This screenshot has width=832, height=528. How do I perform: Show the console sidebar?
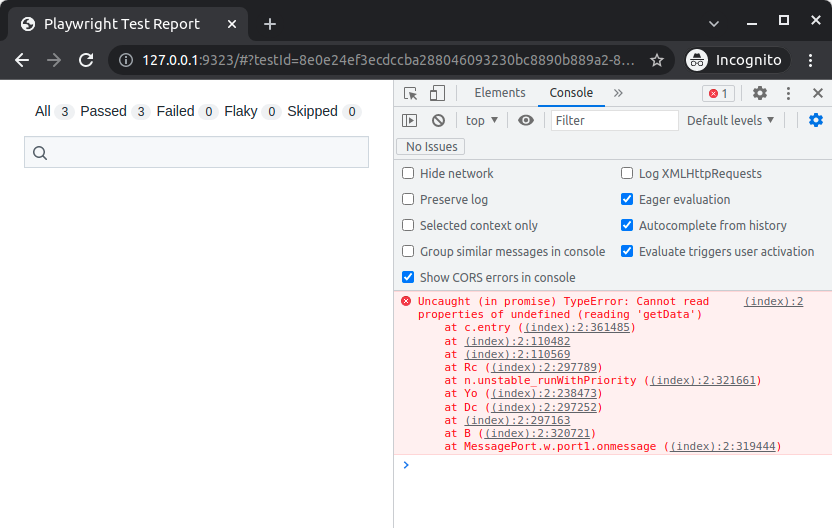[410, 120]
